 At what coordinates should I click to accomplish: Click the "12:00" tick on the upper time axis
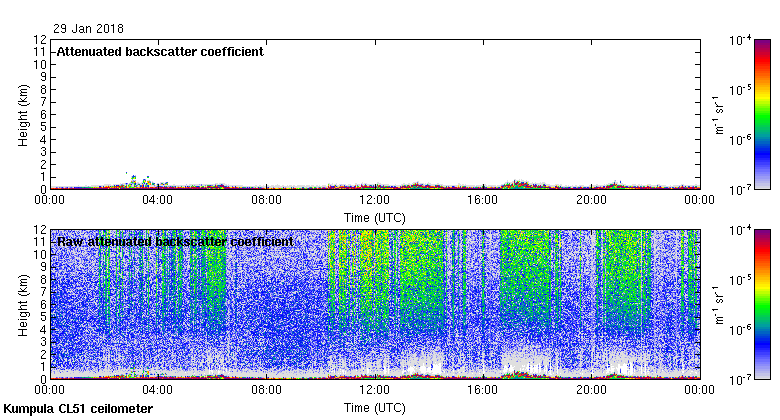coord(375,200)
